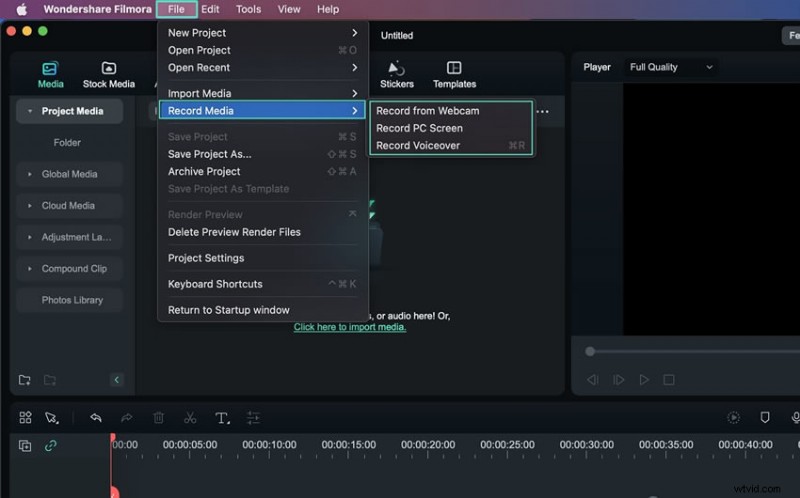Click the add track icon on the timeline

point(25,446)
